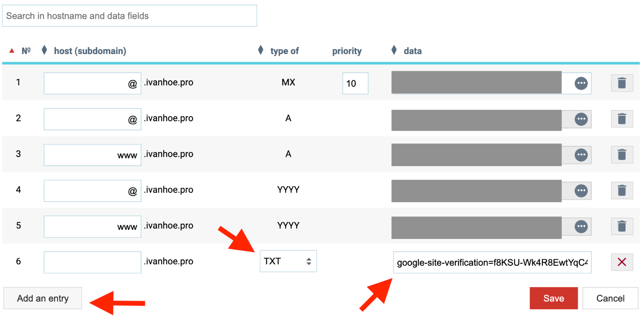Remove the www A record in row 3
Screen dimensions: 644x317
622,155
